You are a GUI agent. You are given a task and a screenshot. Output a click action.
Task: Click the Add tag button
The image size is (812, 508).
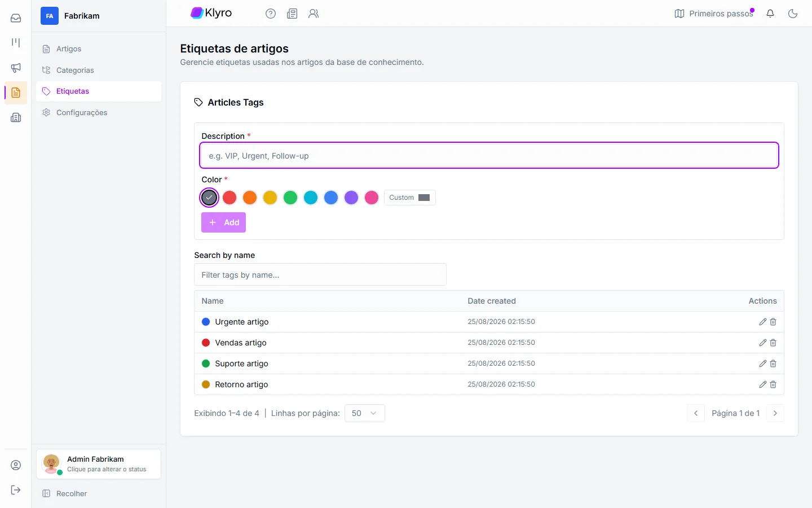223,222
